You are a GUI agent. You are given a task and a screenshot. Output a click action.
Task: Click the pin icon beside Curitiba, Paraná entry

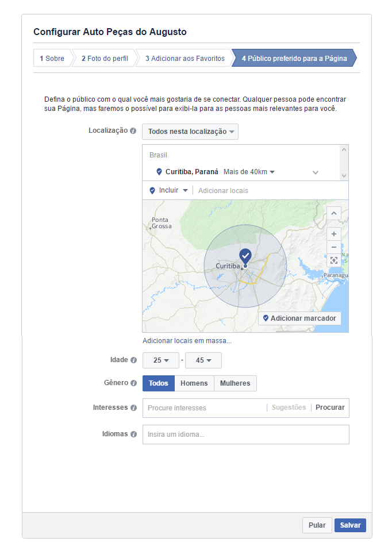point(159,172)
